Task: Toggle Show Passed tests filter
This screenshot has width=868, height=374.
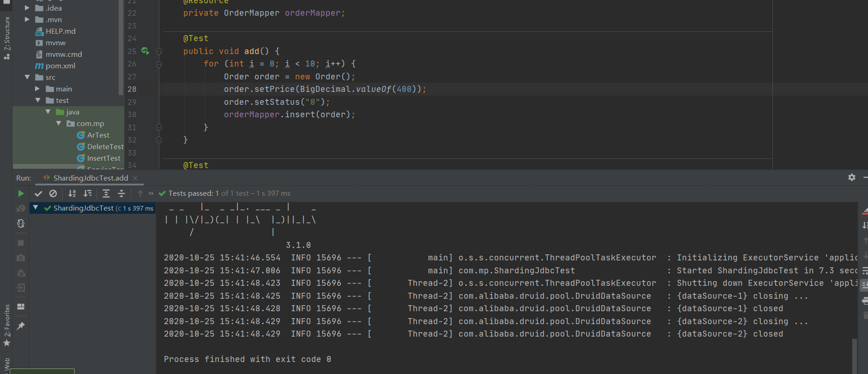Action: coord(38,193)
